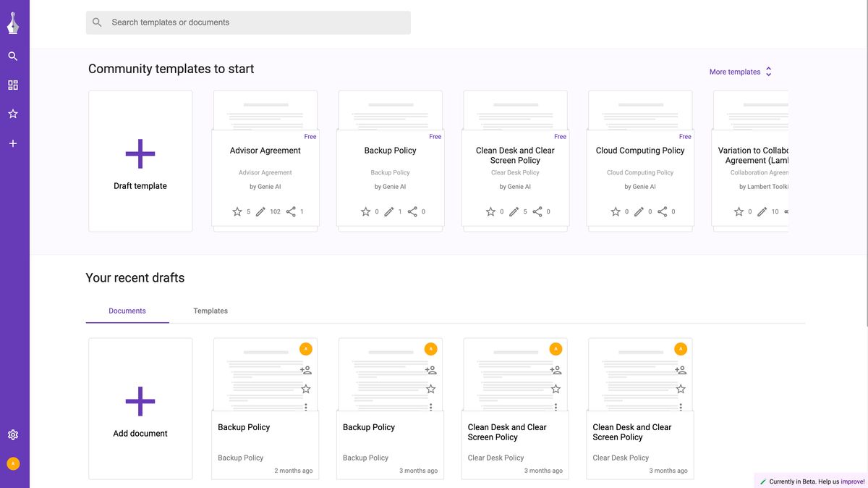This screenshot has width=868, height=488.
Task: Share the Advisor Agreement template
Action: (x=292, y=211)
